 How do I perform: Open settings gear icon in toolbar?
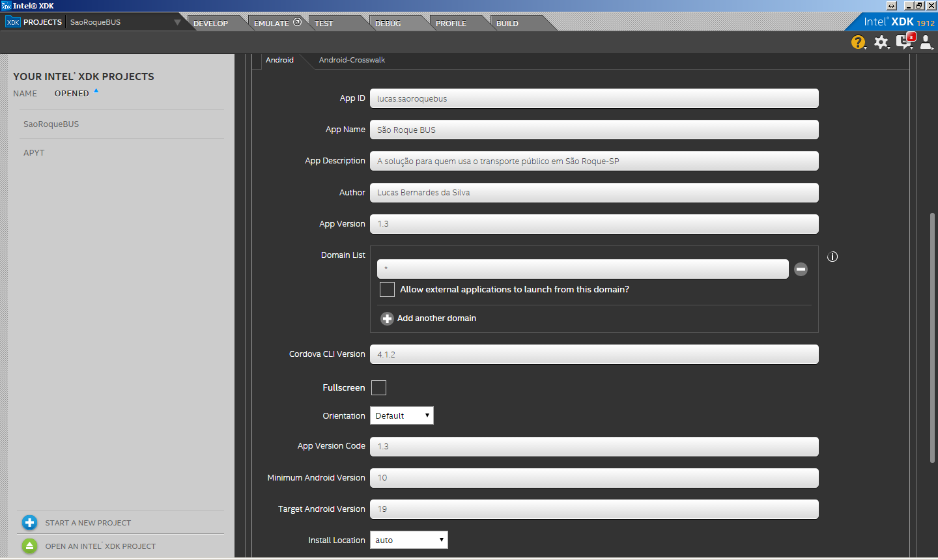coord(881,42)
